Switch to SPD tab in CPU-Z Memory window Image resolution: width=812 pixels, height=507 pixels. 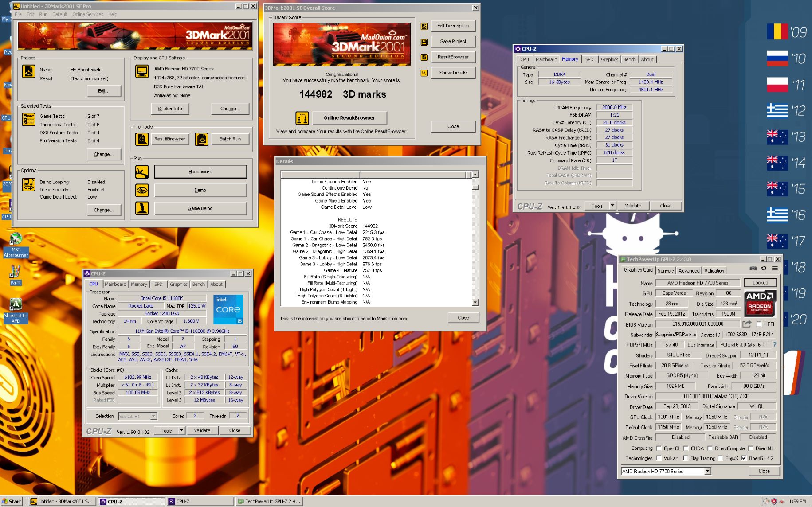(589, 59)
